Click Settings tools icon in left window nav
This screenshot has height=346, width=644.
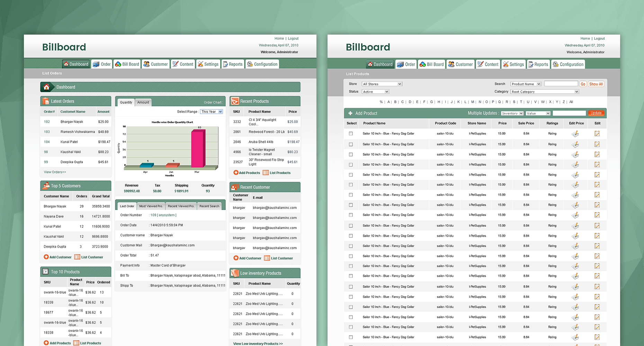(x=200, y=64)
